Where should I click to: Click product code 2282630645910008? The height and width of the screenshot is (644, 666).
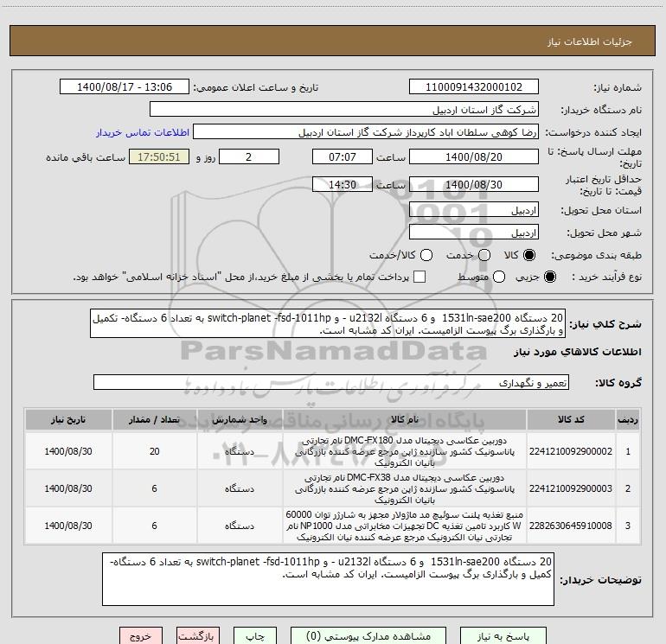(x=571, y=525)
